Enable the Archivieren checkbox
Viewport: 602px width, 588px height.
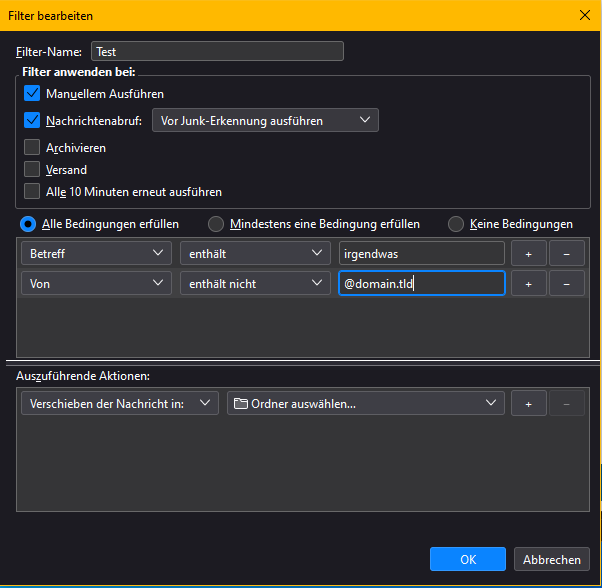point(32,148)
